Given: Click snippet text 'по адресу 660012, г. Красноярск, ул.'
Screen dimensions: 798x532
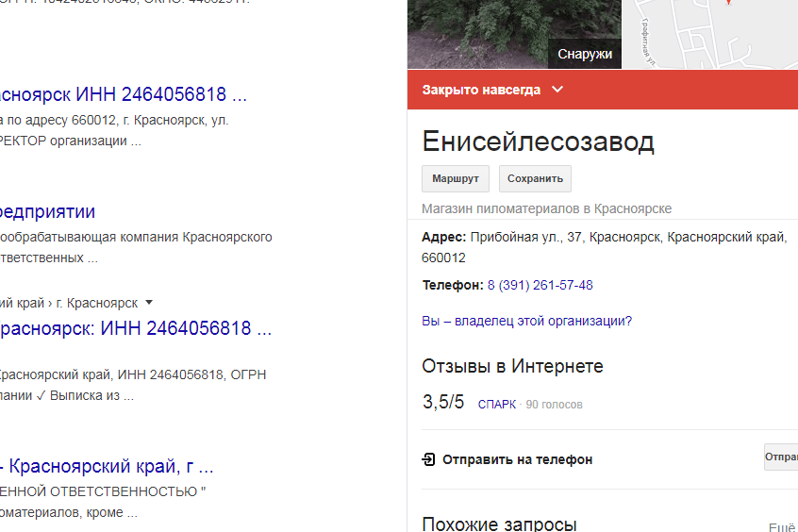Looking at the screenshot, I should (x=118, y=120).
